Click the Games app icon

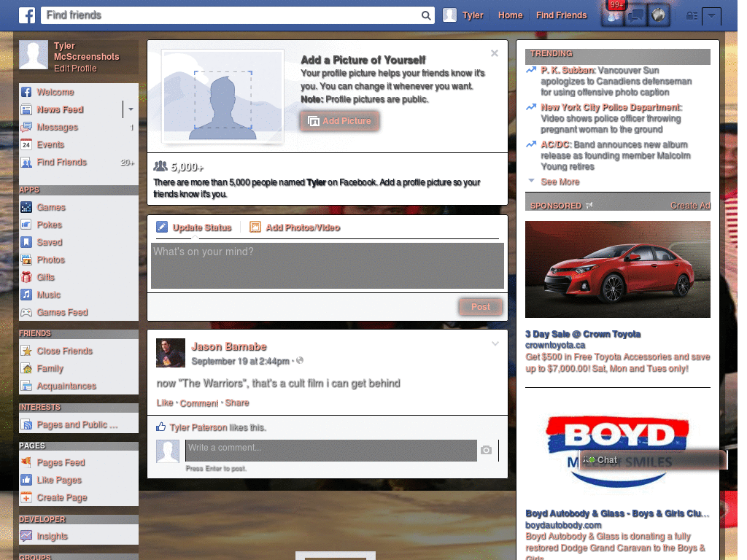point(26,207)
